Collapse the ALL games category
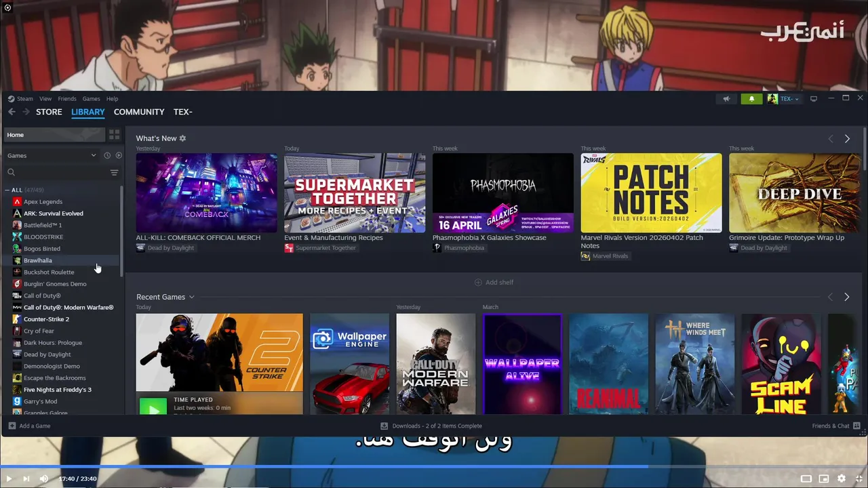The width and height of the screenshot is (868, 488). pyautogui.click(x=7, y=190)
